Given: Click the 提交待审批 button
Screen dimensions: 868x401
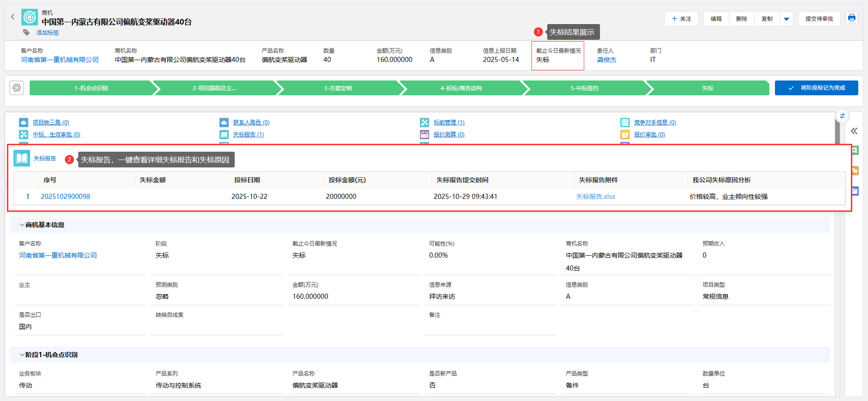Looking at the screenshot, I should pyautogui.click(x=819, y=19).
